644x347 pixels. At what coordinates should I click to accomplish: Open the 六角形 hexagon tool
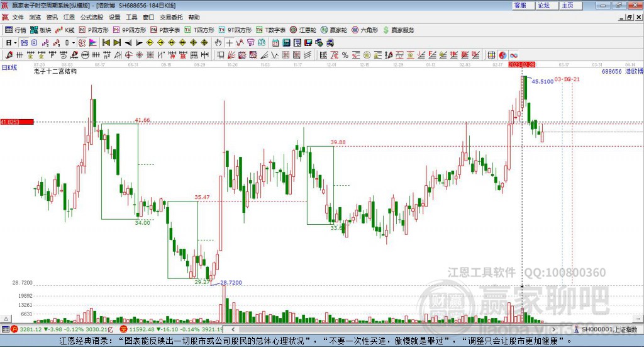[x=365, y=30]
